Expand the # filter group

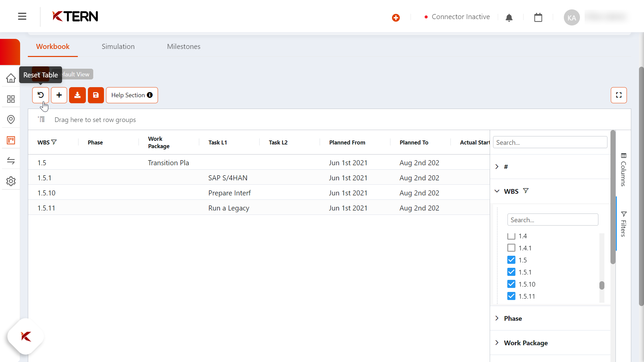[x=497, y=167]
